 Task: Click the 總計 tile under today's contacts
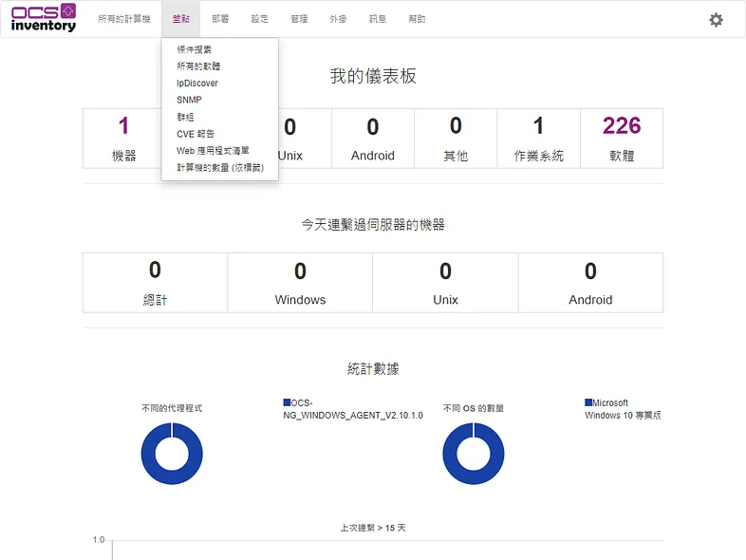[x=155, y=283]
